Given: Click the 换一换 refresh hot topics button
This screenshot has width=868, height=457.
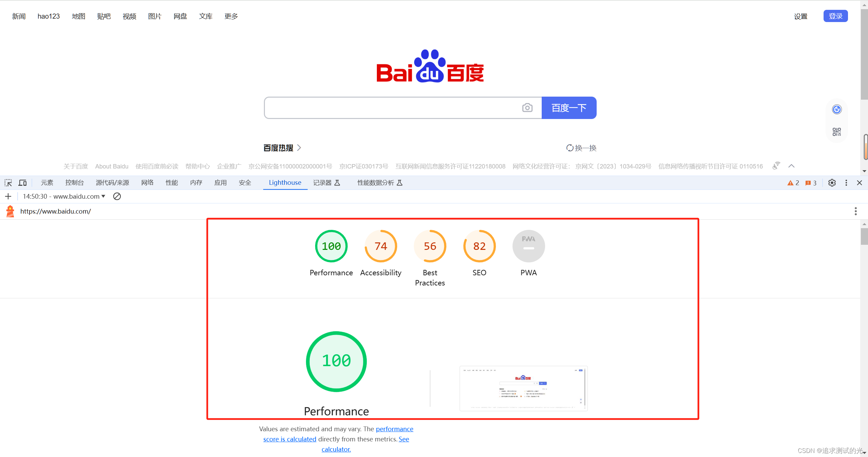Looking at the screenshot, I should click(x=579, y=147).
